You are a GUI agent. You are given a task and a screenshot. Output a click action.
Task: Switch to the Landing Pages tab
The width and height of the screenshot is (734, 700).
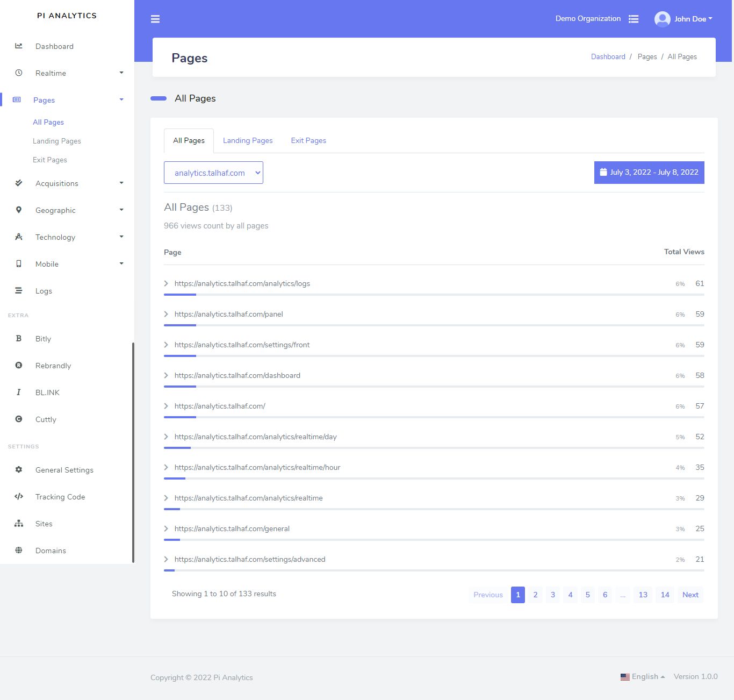(248, 140)
